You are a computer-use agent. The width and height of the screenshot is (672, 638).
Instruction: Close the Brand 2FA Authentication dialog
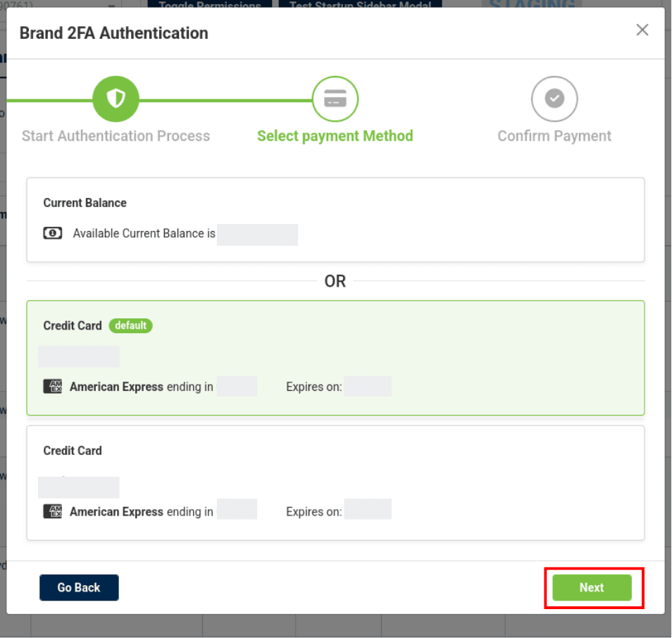click(642, 30)
